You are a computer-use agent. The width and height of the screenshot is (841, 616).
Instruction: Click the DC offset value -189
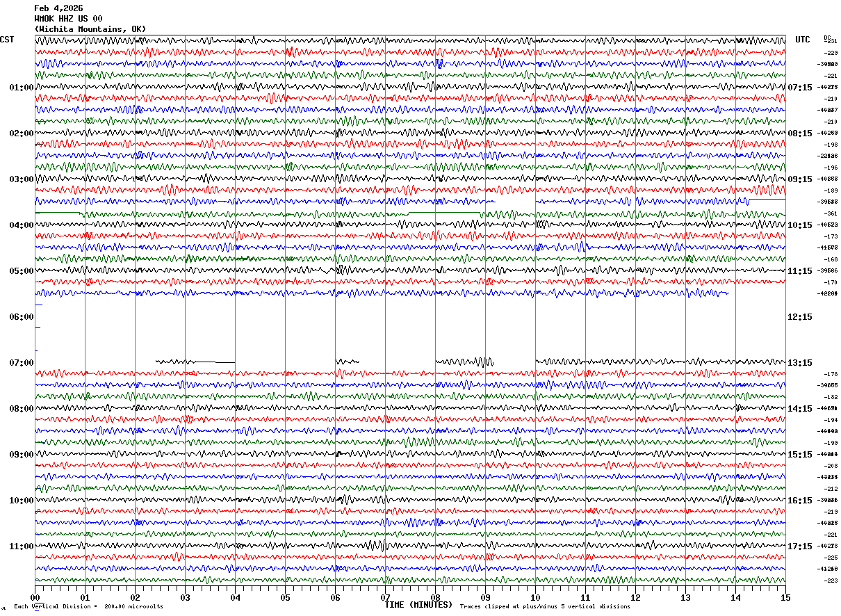click(831, 191)
